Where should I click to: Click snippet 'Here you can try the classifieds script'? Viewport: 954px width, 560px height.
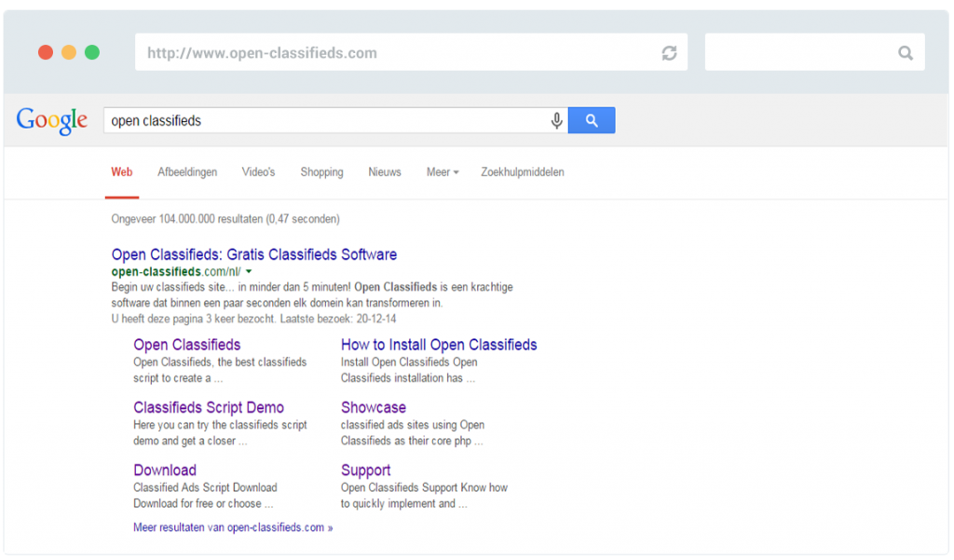(x=220, y=424)
